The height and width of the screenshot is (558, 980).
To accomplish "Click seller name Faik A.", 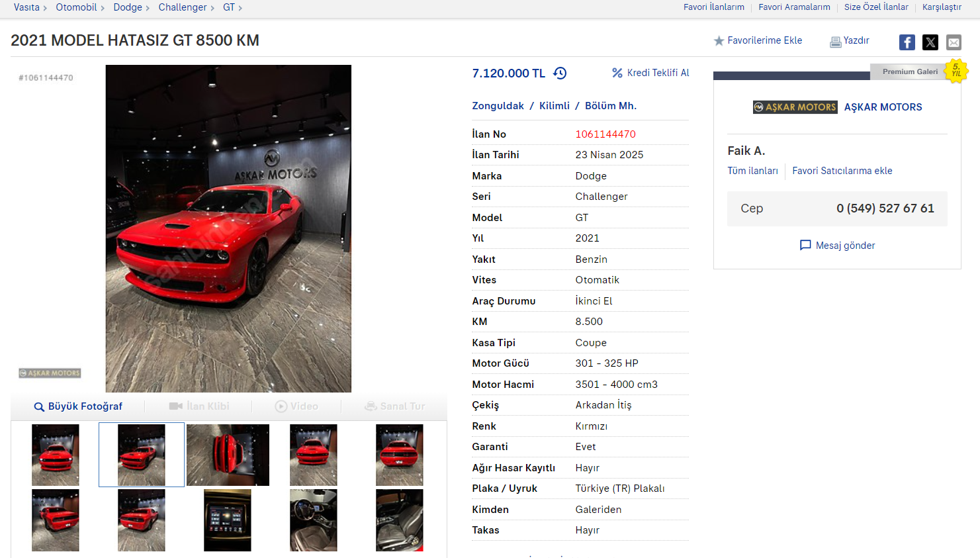I will [746, 151].
